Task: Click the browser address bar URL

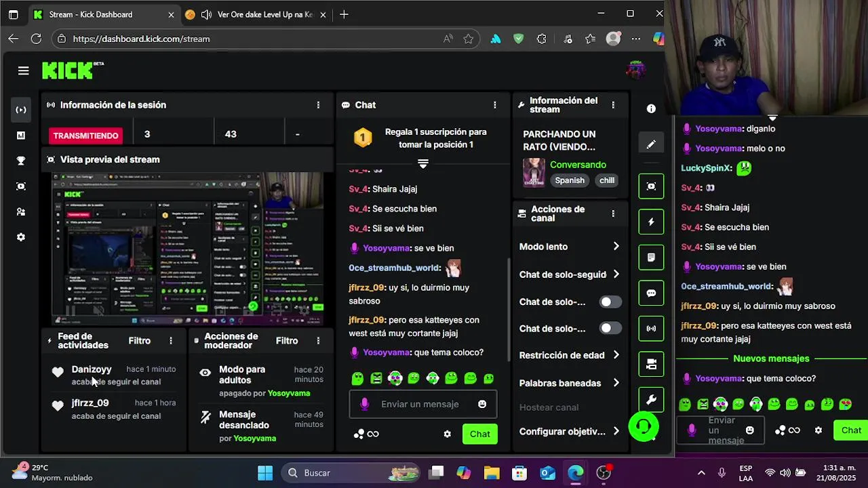Action: (141, 39)
